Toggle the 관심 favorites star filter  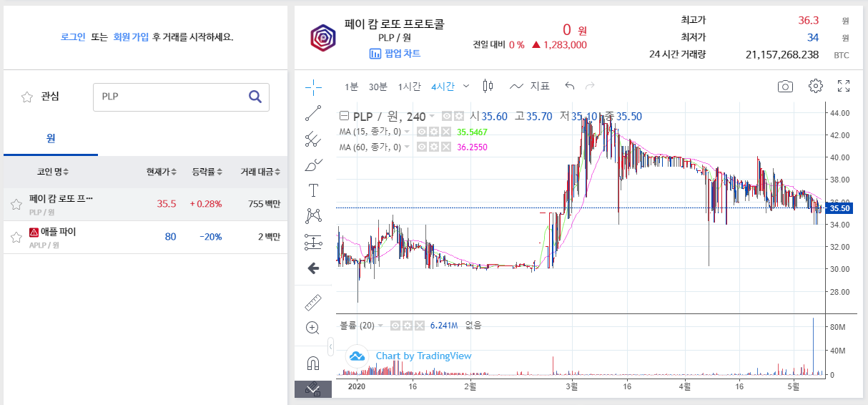point(27,97)
